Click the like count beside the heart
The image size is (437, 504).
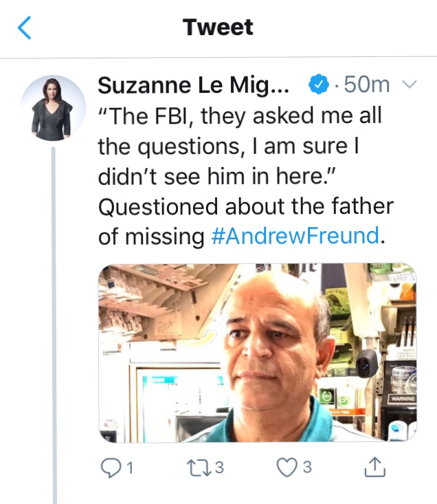pyautogui.click(x=306, y=468)
